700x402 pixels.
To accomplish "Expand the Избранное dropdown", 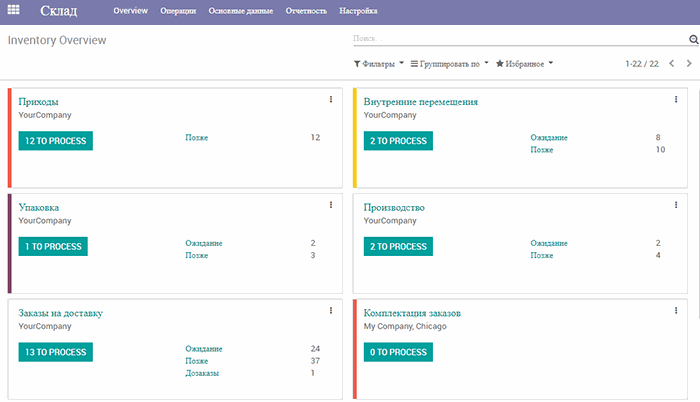I will tap(524, 63).
